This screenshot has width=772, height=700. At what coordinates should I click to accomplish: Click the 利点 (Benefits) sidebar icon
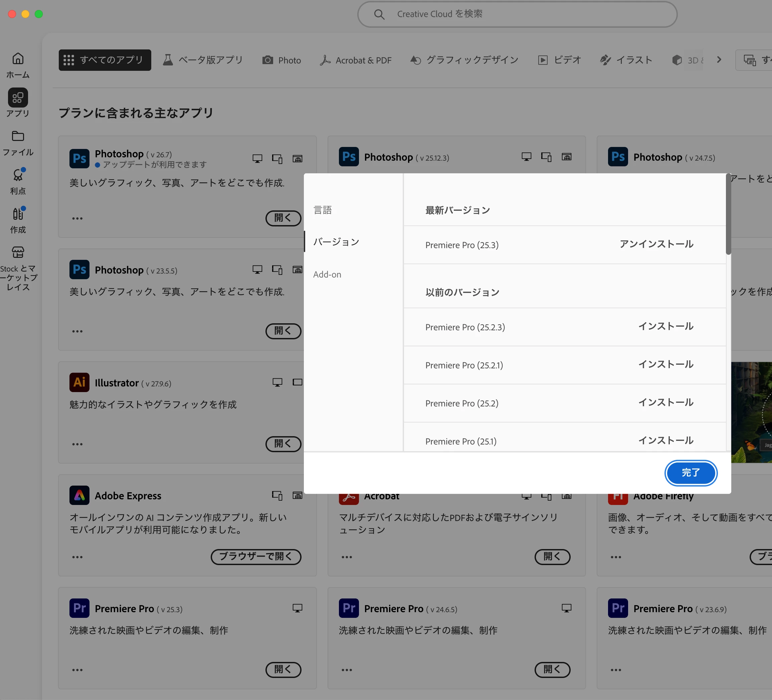tap(18, 175)
